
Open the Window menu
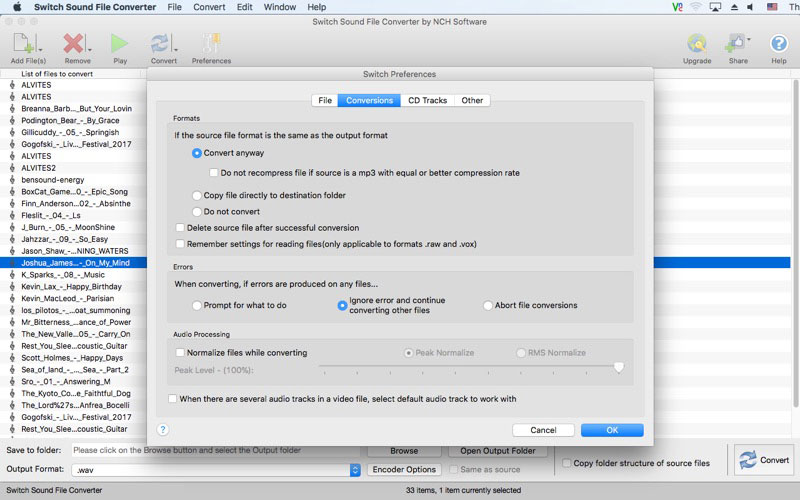tap(280, 7)
